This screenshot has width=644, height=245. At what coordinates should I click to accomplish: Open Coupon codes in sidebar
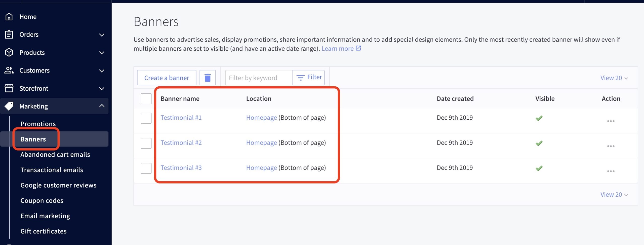click(42, 200)
